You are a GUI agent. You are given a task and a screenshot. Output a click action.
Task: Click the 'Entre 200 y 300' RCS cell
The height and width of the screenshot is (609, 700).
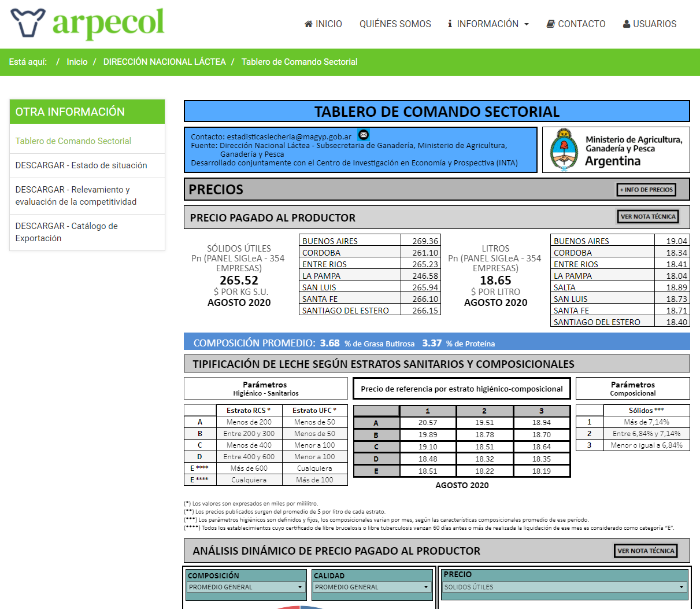click(x=249, y=434)
